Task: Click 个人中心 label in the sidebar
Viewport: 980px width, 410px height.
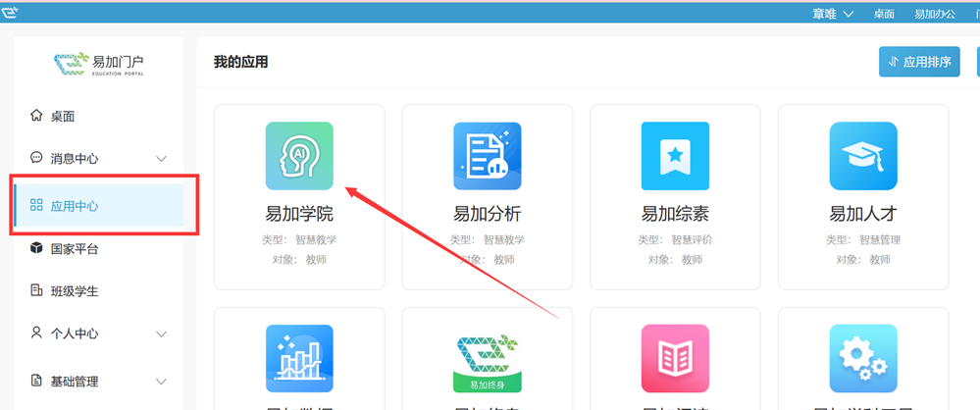Action: point(75,333)
